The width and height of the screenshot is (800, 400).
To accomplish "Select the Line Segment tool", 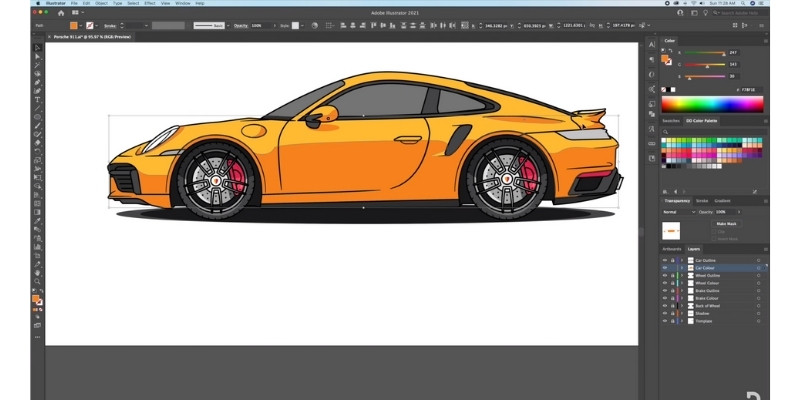I will [x=37, y=108].
